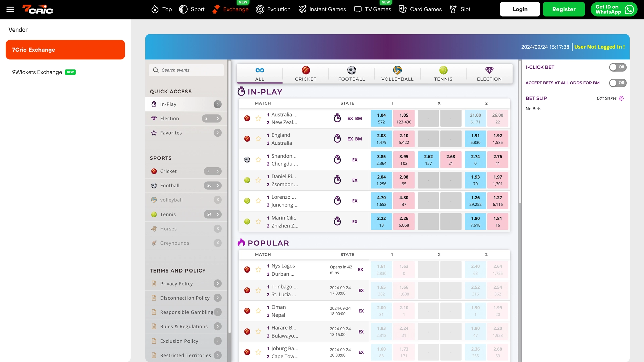Click the Greyhounds icon in Sports list
This screenshot has width=644, height=362.
(154, 243)
